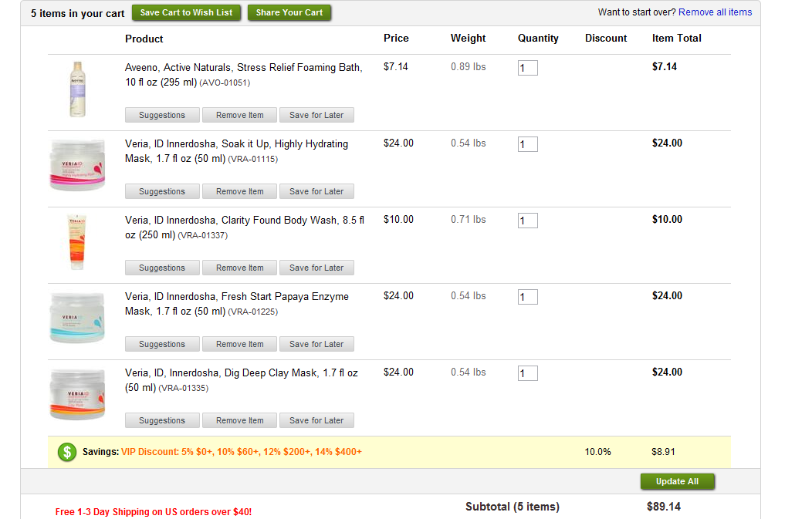
Task: Focus the quantity field for Aveeno Foaming Bath
Action: tap(528, 68)
